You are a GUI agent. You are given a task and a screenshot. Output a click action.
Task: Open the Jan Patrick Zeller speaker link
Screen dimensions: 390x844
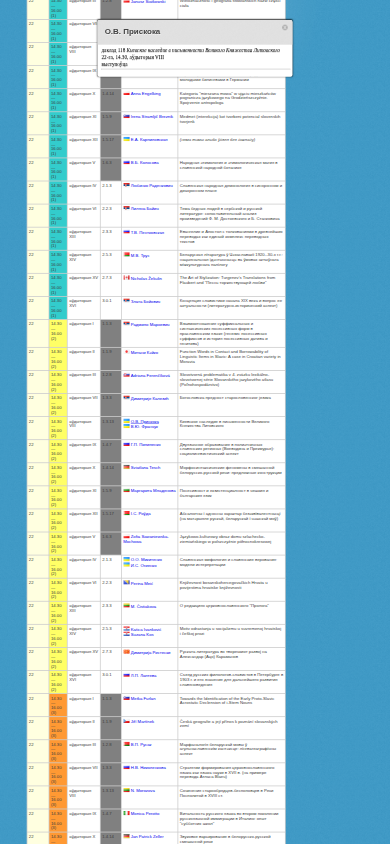click(147, 837)
